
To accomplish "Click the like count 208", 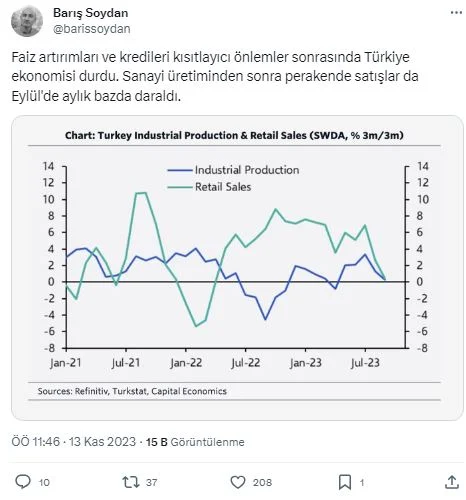I will (262, 482).
